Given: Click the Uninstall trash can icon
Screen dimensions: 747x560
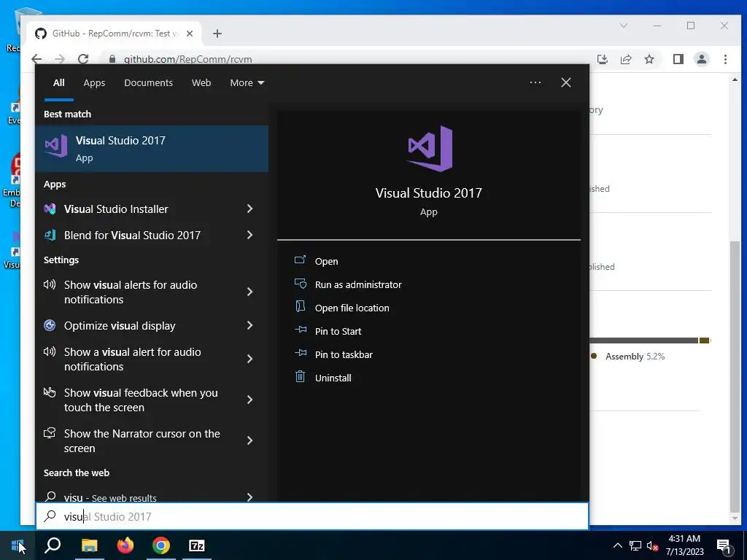Looking at the screenshot, I should pyautogui.click(x=300, y=377).
